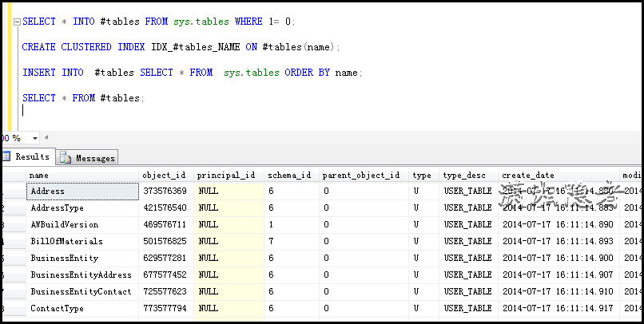Open the Results tab

32,157
